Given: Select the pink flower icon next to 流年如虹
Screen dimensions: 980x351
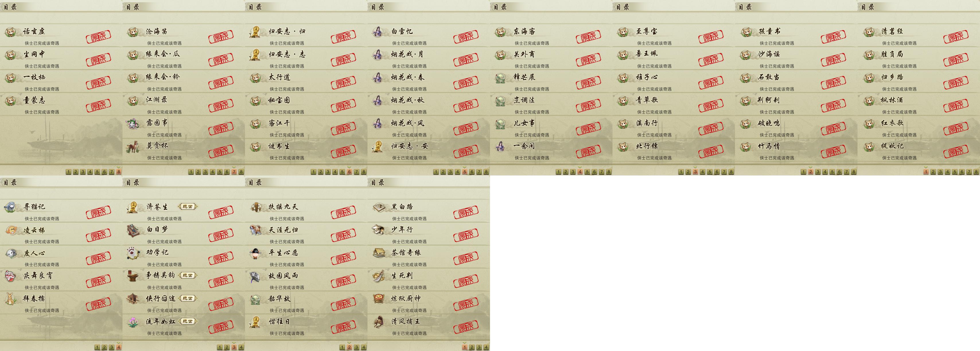Looking at the screenshot, I should [133, 322].
